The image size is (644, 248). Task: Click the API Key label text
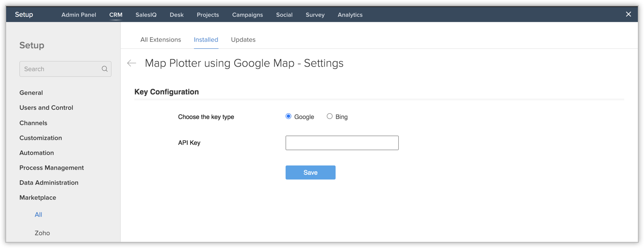click(x=189, y=143)
